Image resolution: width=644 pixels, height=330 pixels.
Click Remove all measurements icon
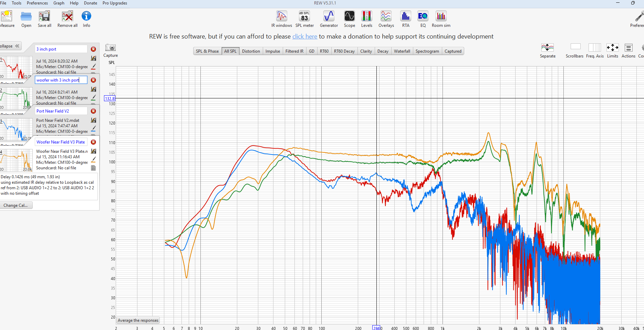67,16
